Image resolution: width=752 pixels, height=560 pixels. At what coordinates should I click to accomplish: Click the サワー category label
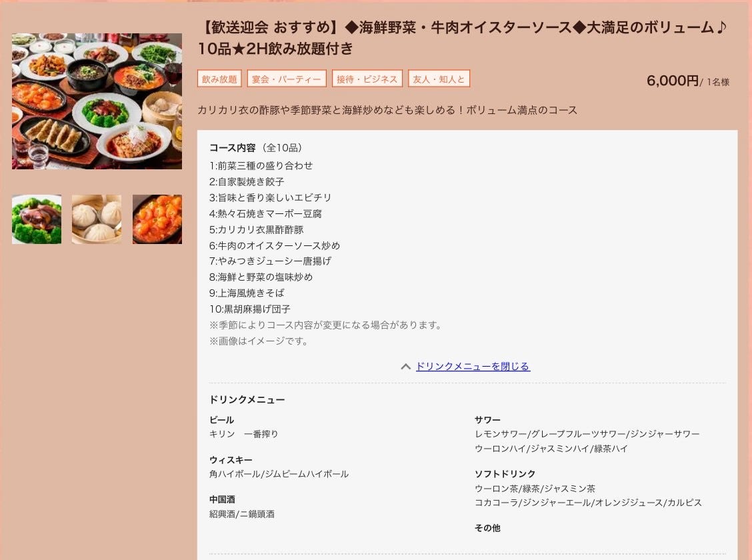[487, 419]
